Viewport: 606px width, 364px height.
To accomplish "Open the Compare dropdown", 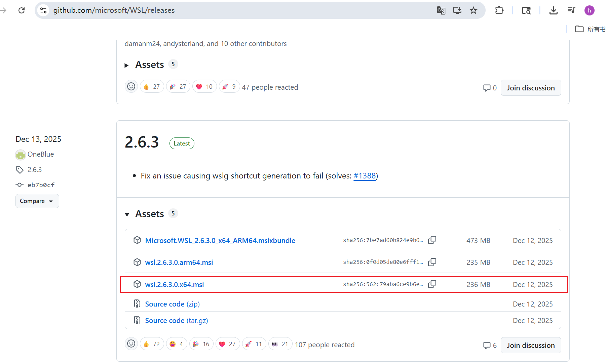I will [x=37, y=201].
